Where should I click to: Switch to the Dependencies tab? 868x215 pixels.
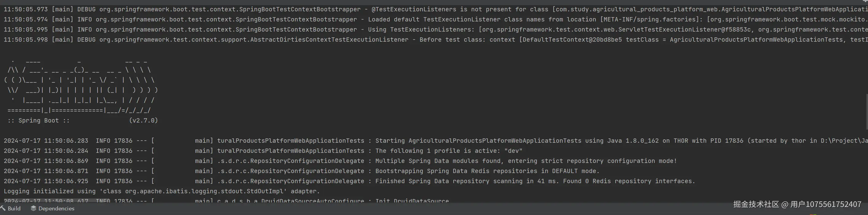[x=56, y=209]
